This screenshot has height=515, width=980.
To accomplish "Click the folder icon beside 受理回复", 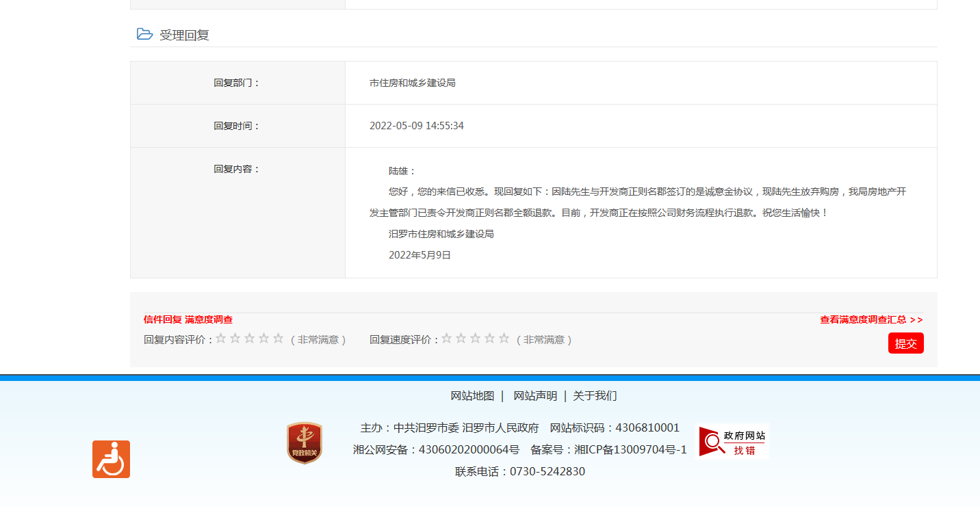I will tap(144, 34).
